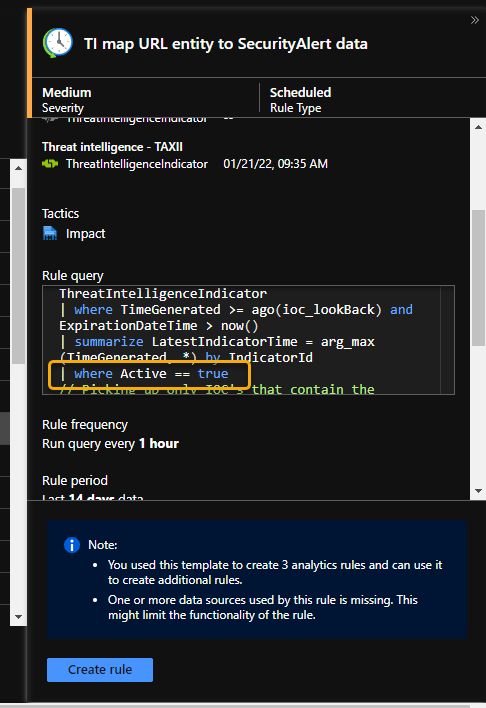Click the summarize LatestIndicatorTime query line

(x=217, y=342)
